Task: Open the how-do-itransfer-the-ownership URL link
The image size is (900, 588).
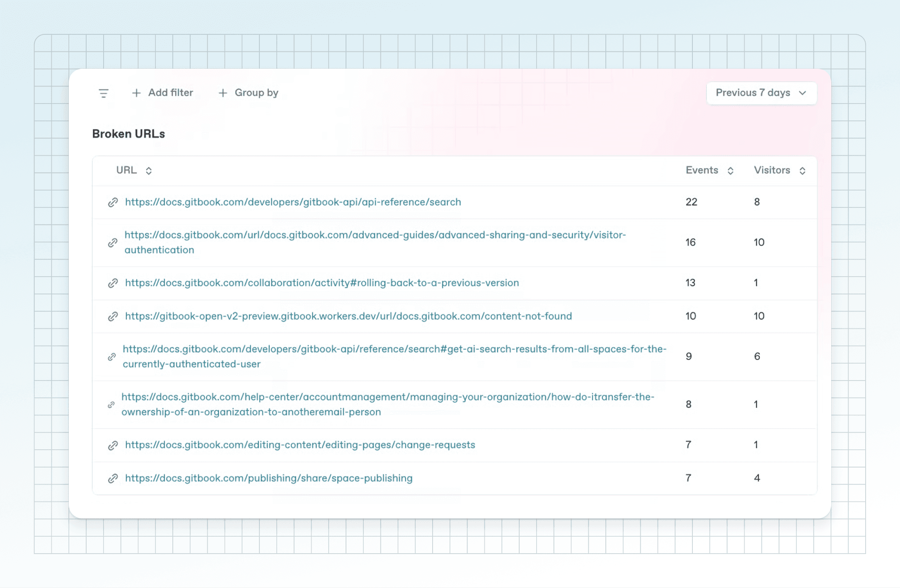Action: 388,404
